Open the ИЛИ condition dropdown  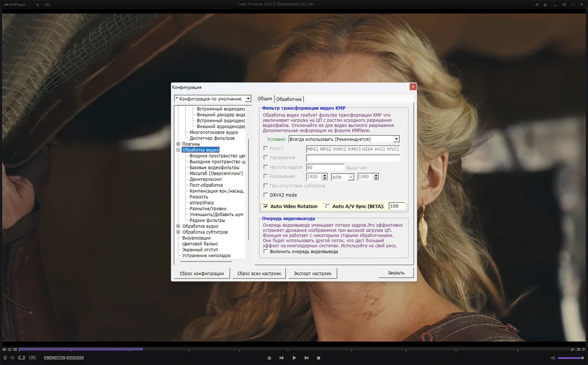coord(343,177)
